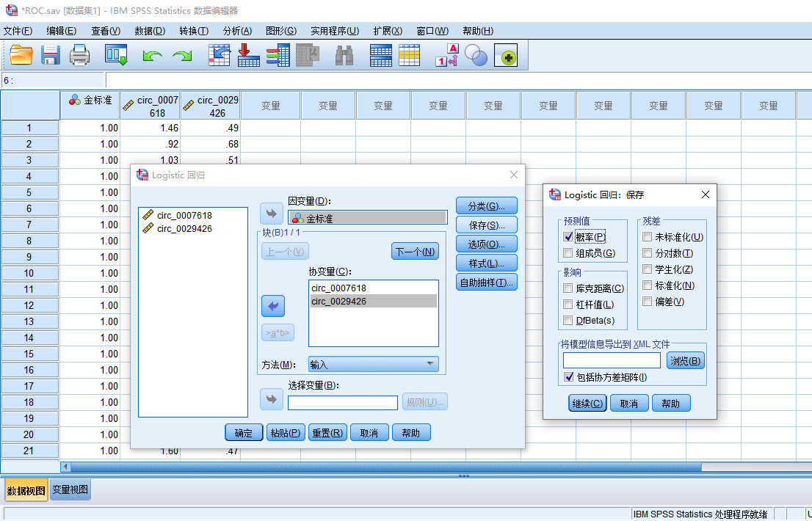Viewport: 812px width, 521px height.
Task: Undo with the green left arrow
Action: click(x=152, y=55)
